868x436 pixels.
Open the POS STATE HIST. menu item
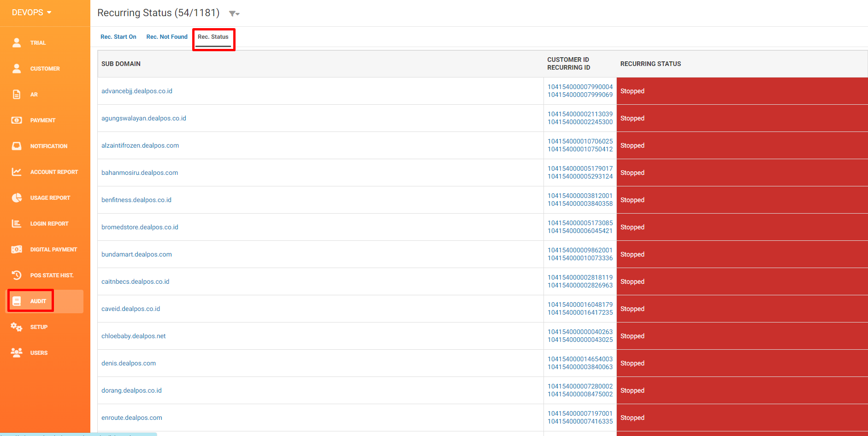pyautogui.click(x=52, y=275)
